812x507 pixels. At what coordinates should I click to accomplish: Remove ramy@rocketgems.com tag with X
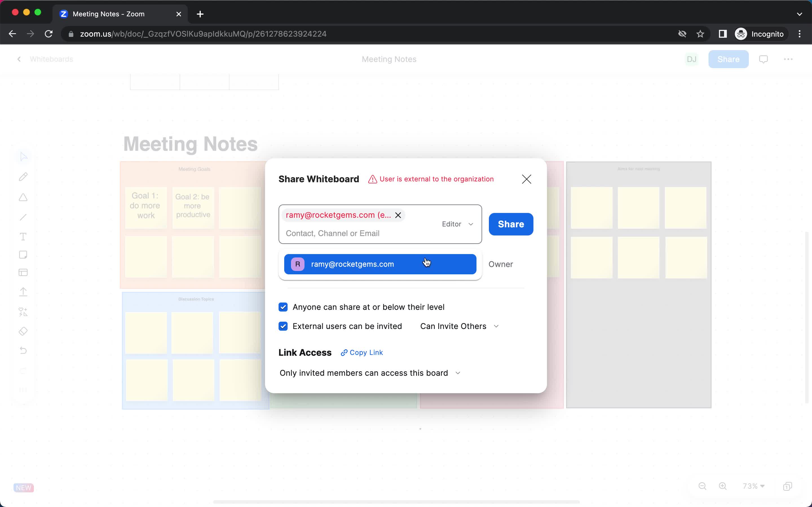398,215
